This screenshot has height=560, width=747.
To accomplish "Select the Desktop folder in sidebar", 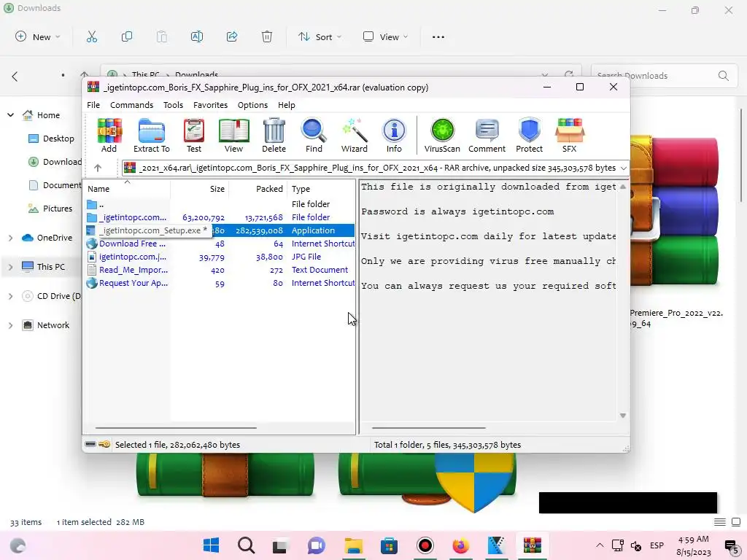I will tap(52, 139).
